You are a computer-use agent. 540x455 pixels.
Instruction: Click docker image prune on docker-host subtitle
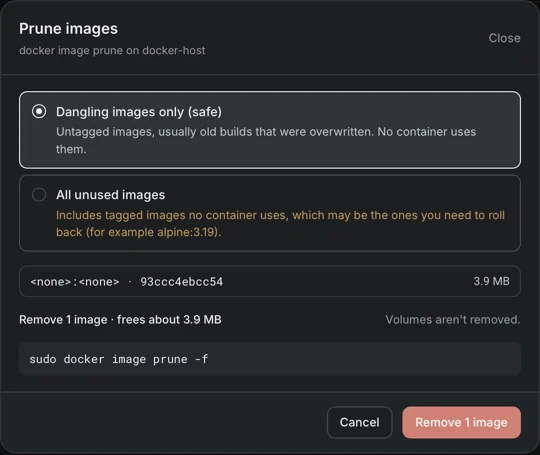[112, 51]
